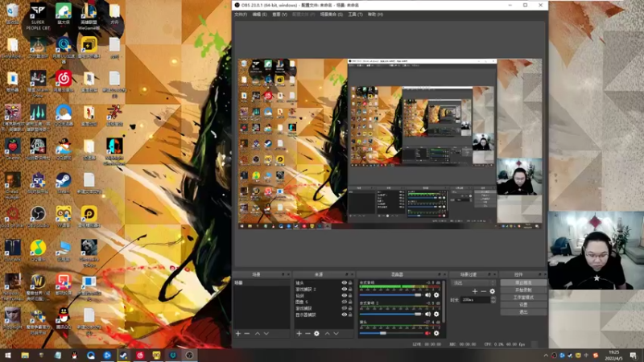Image resolution: width=644 pixels, height=362 pixels.
Task: Open gear settings for the muted channel
Action: (x=436, y=333)
